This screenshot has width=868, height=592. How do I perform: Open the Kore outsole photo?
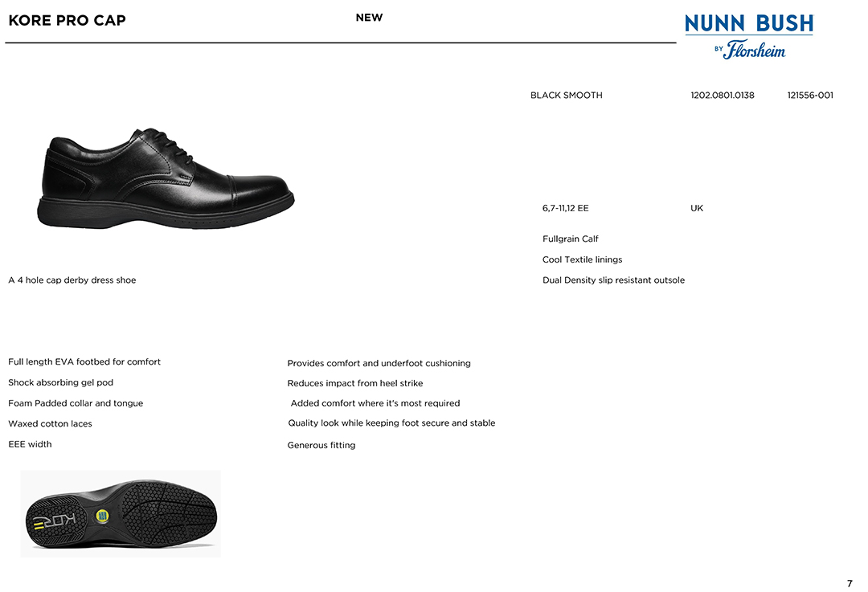121,514
